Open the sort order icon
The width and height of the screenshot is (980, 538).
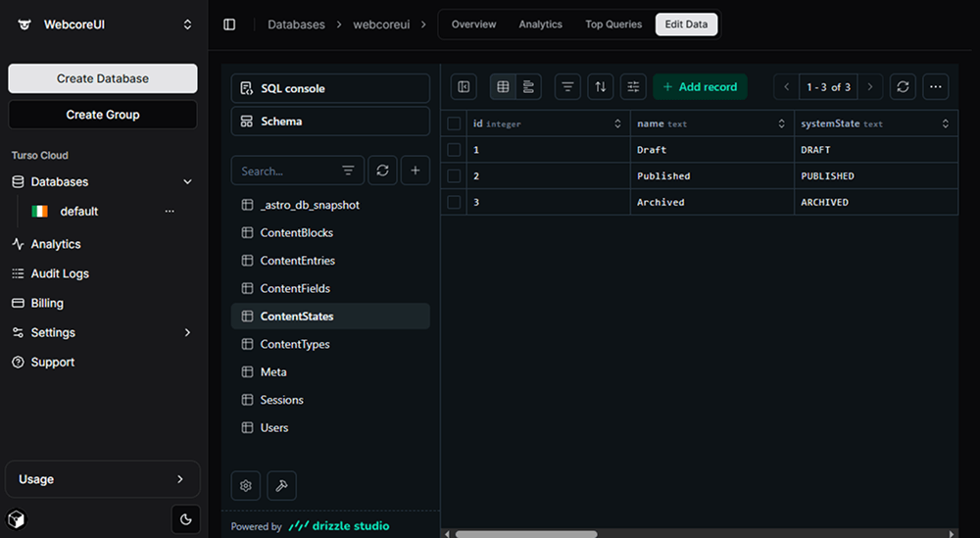point(601,87)
